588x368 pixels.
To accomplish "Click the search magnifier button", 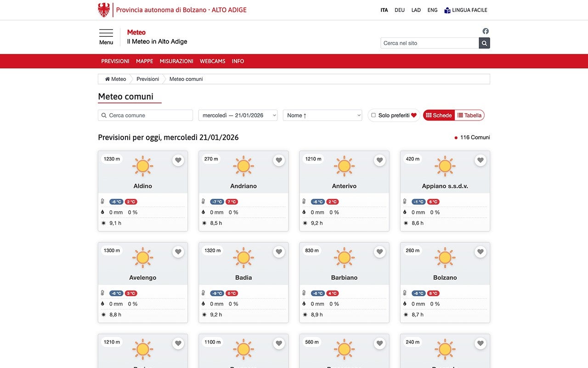I will point(484,43).
